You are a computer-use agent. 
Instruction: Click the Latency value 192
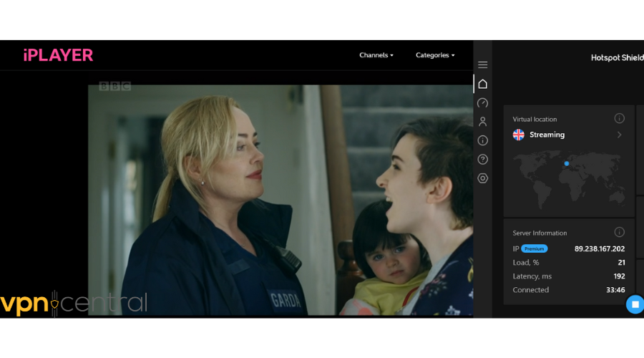click(619, 276)
